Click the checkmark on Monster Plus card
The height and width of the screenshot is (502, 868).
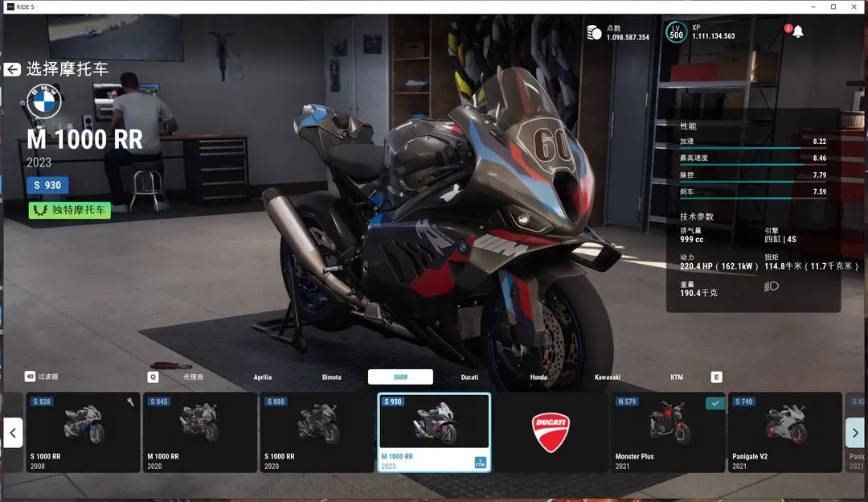tap(714, 403)
